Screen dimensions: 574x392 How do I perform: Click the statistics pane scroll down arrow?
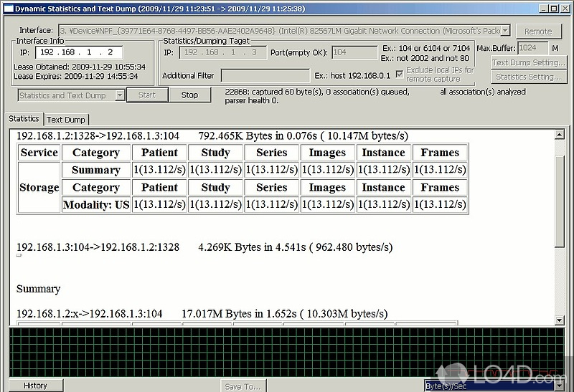tap(560, 321)
